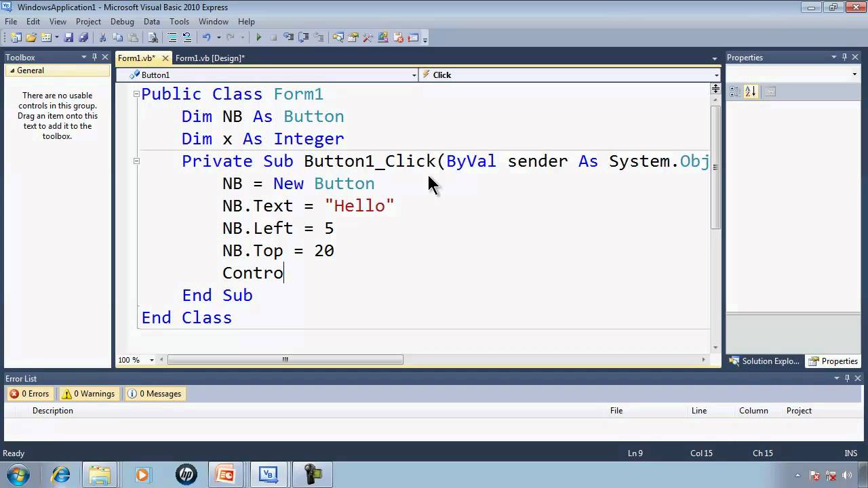Click the Paste toolbar icon

[133, 38]
